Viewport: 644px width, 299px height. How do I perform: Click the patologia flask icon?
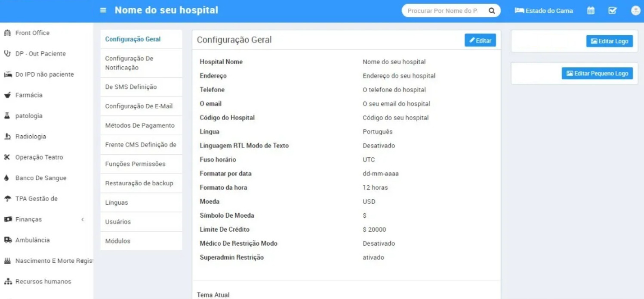pyautogui.click(x=7, y=116)
